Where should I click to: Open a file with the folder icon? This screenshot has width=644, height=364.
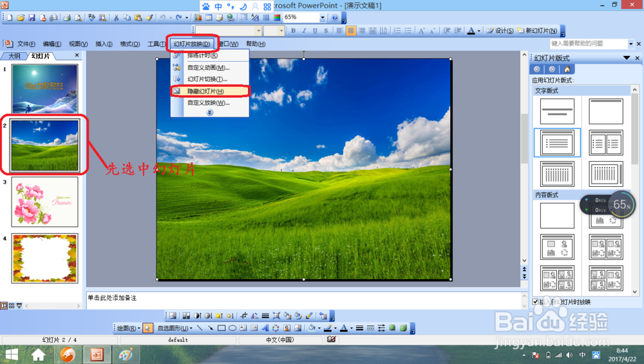click(x=21, y=17)
